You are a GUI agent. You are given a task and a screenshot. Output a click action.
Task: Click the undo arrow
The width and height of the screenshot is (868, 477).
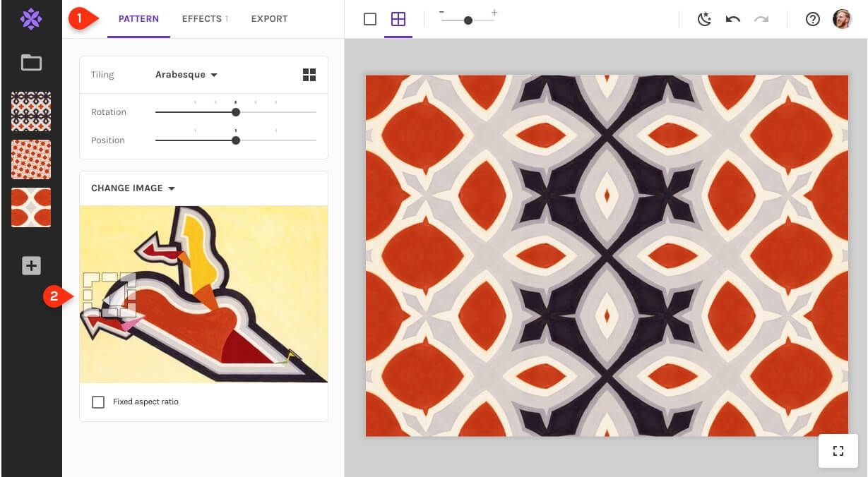pos(732,19)
